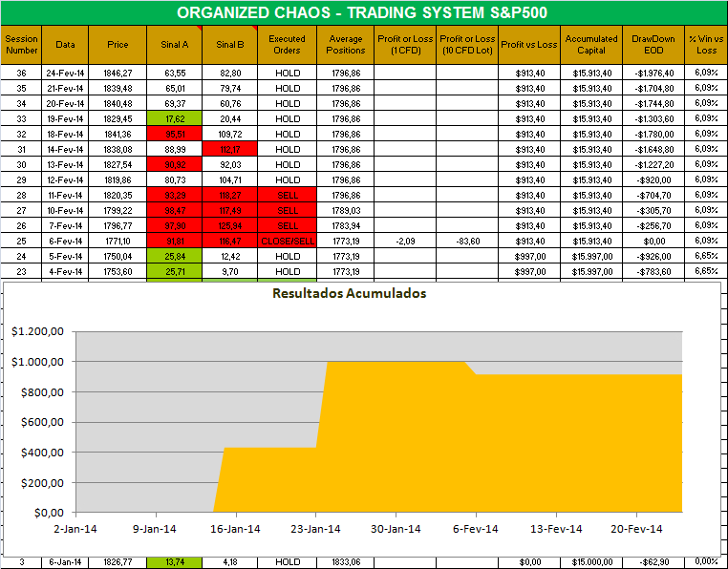
Task: Select price cell 1846,27
Action: (118, 73)
